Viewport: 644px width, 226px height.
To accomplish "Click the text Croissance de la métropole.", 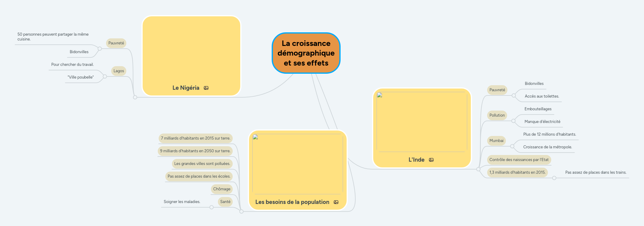I will pos(548,147).
